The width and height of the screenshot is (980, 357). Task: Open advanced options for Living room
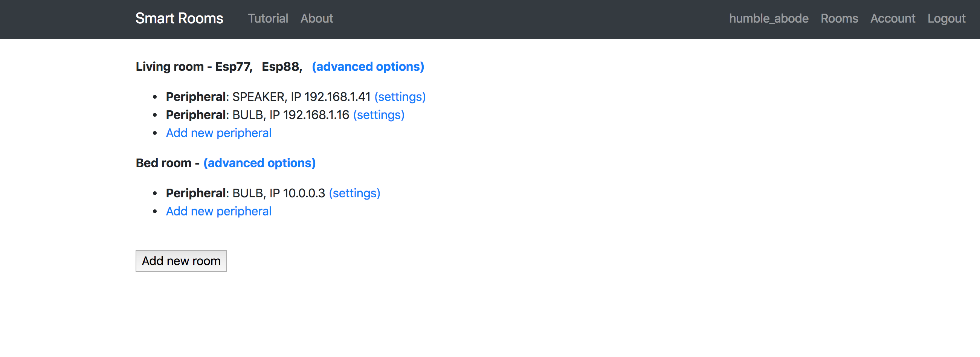[x=368, y=67]
